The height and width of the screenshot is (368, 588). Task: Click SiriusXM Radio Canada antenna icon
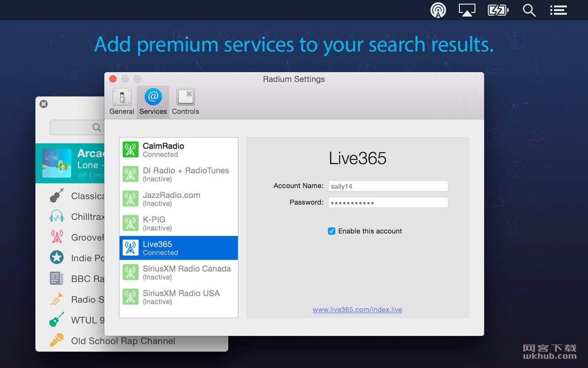(x=130, y=272)
